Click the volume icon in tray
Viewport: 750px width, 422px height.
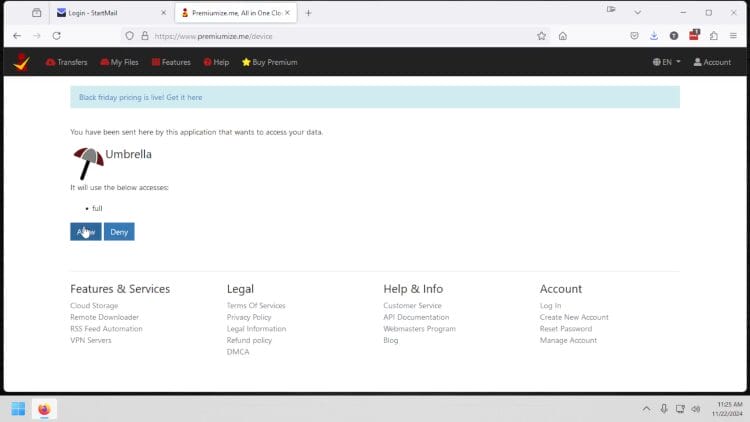(x=698, y=409)
